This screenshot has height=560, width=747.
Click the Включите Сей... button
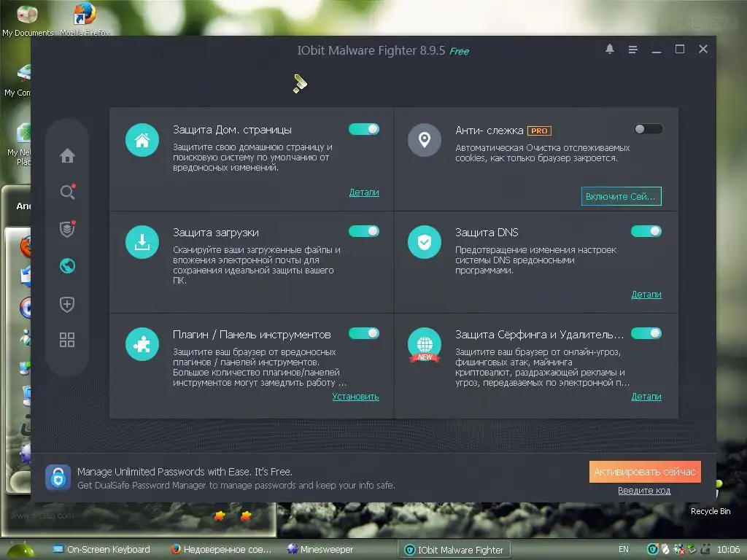coord(622,196)
